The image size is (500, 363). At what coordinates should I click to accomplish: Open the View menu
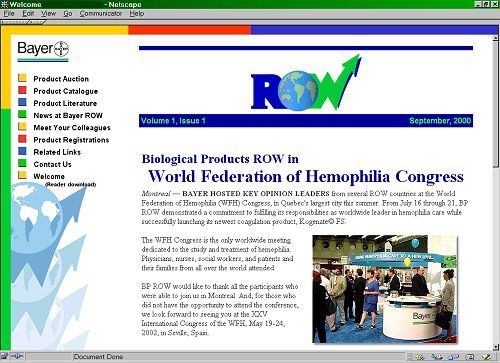click(48, 14)
